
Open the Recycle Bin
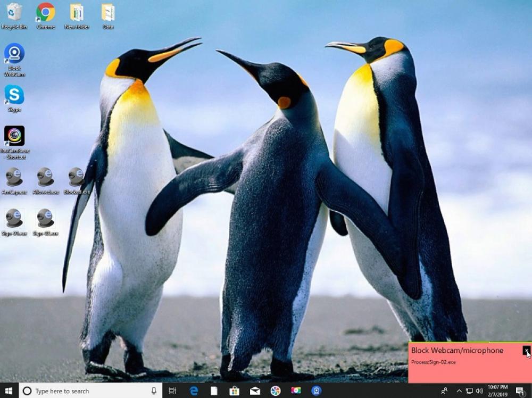(x=15, y=13)
